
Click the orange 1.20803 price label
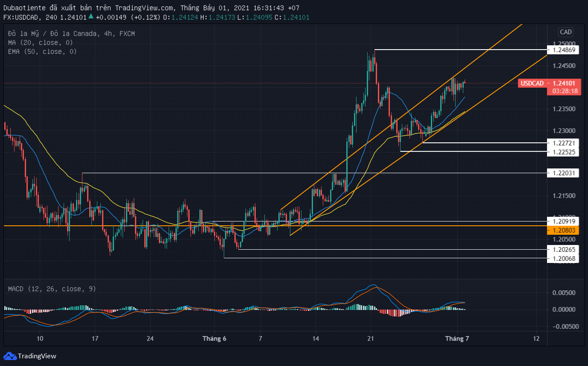(563, 230)
